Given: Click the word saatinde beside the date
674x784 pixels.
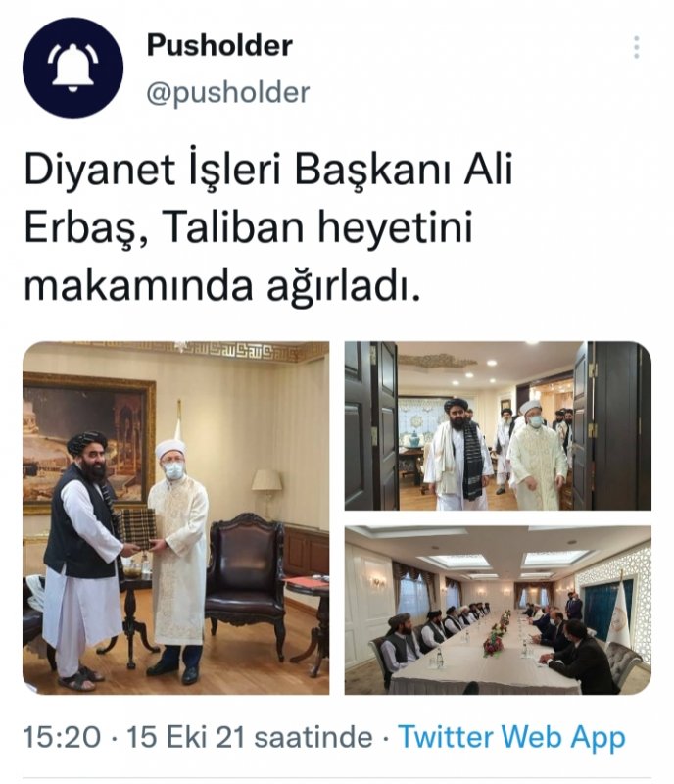Looking at the screenshot, I should coord(313,738).
